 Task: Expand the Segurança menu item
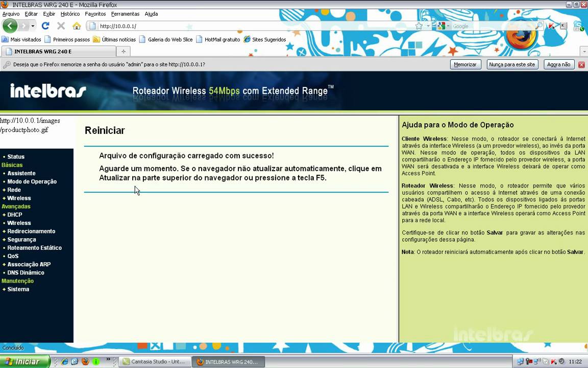click(22, 239)
